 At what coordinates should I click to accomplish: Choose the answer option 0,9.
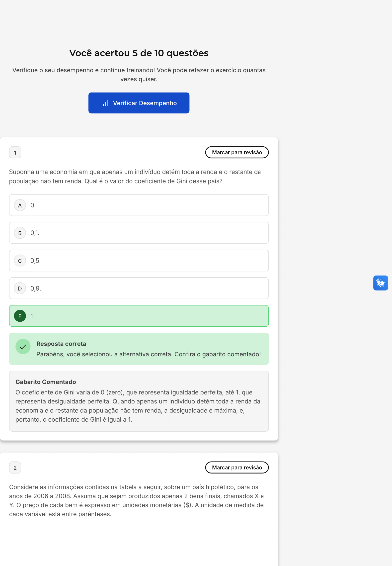click(139, 288)
